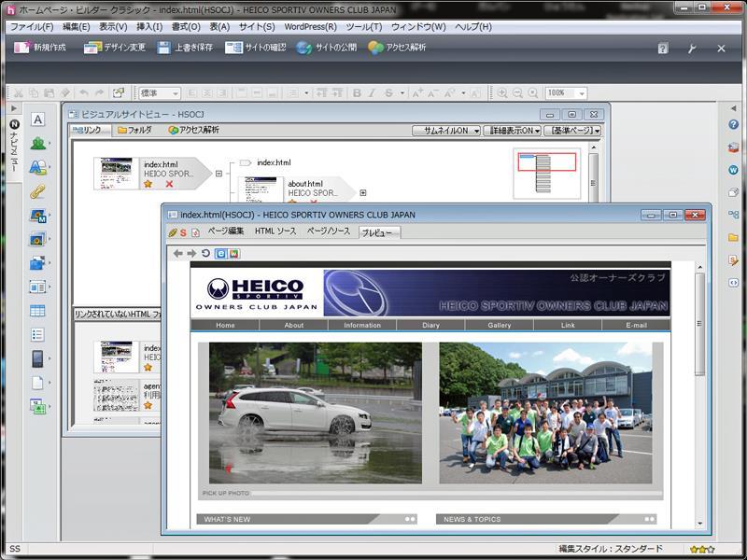The height and width of the screenshot is (560, 747).
Task: Click the blank page icon in the sidebar
Action: pos(37,383)
